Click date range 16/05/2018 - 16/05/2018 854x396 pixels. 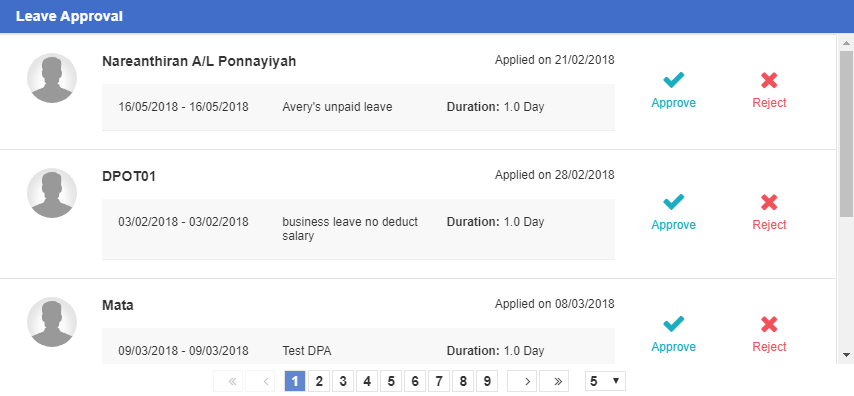click(x=184, y=107)
